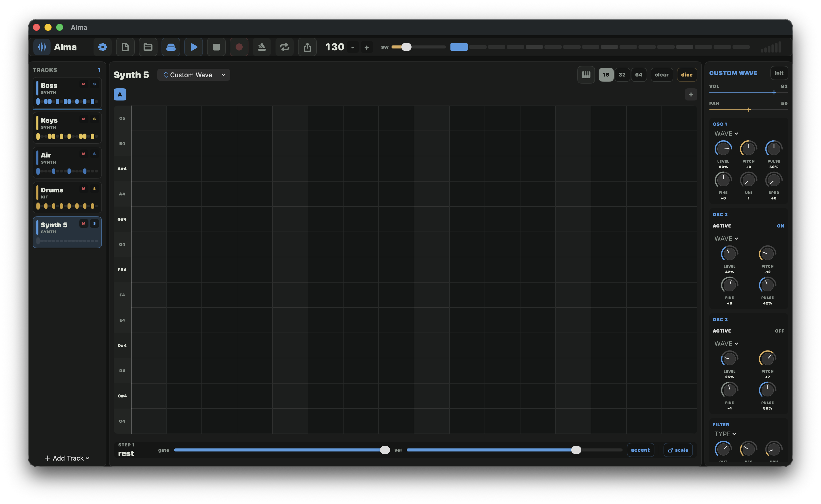Click the record icon in the toolbar
Screen dimensions: 821x504
(239, 47)
